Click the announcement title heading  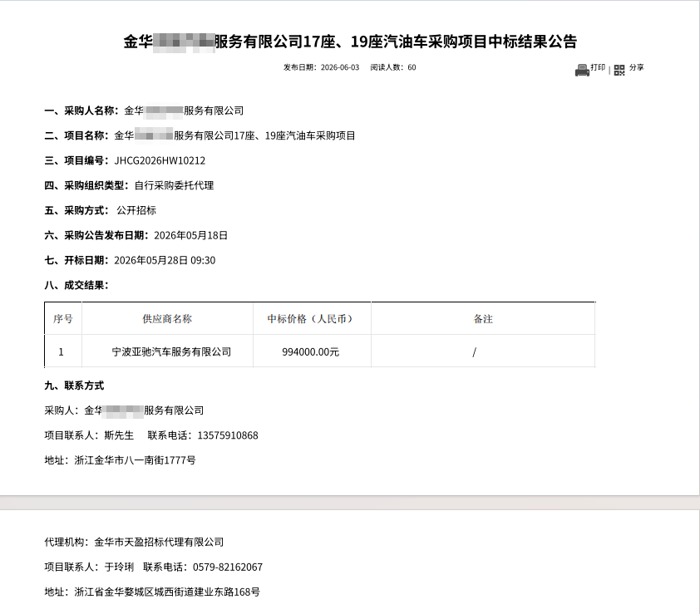pos(350,42)
